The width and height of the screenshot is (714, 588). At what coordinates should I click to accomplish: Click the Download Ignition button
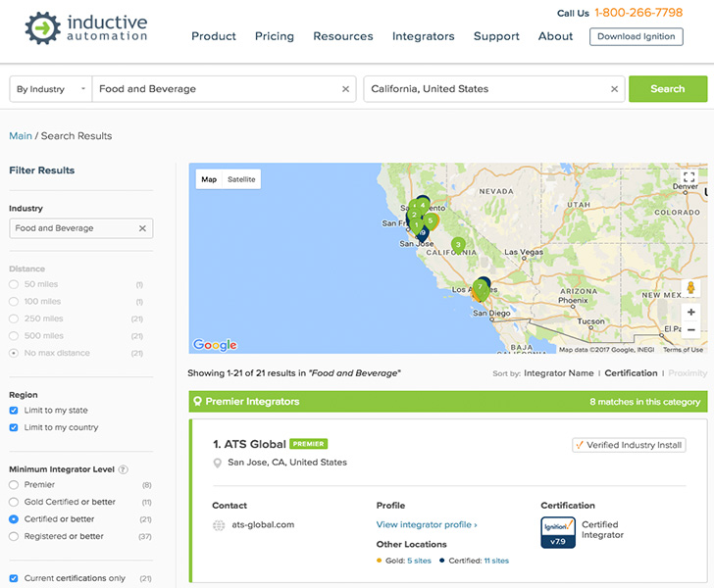(637, 37)
